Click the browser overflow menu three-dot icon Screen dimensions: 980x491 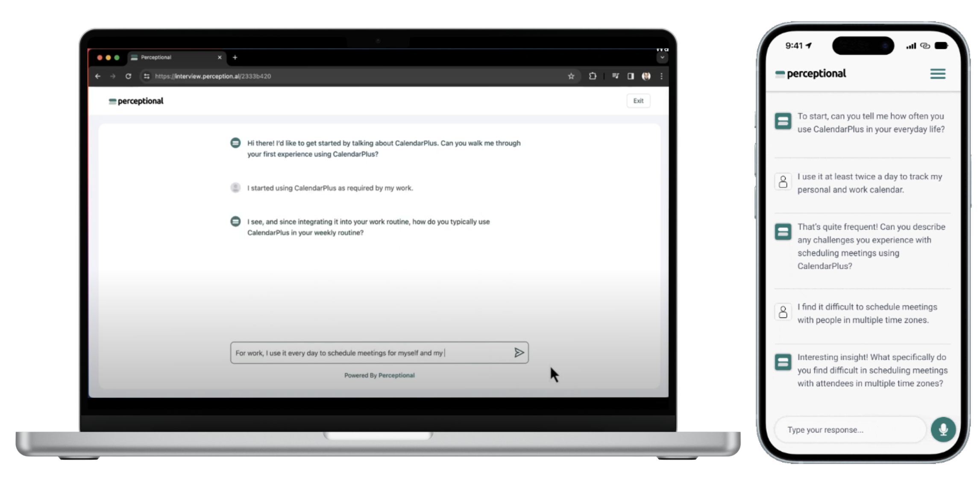point(661,76)
